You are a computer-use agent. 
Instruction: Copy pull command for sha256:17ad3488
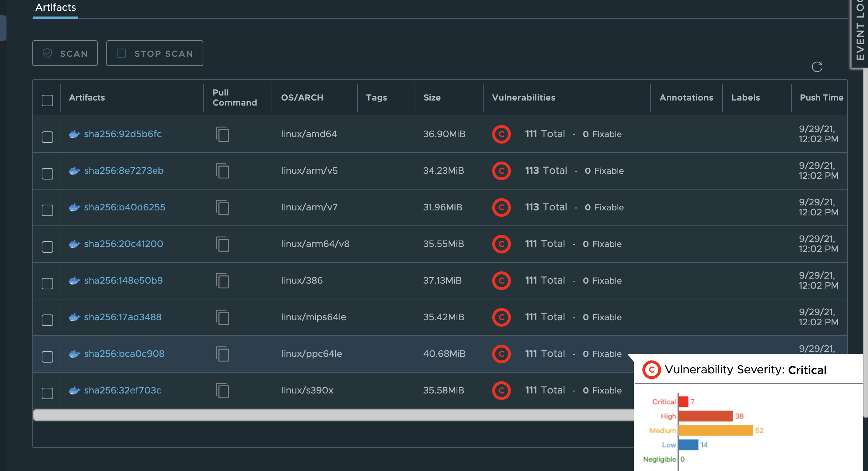pyautogui.click(x=222, y=317)
